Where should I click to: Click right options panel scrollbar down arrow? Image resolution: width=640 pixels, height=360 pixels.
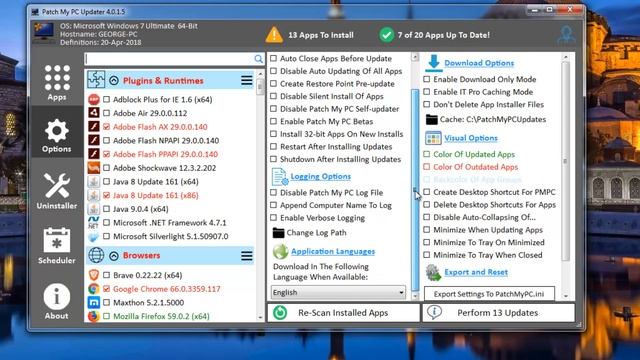566,296
